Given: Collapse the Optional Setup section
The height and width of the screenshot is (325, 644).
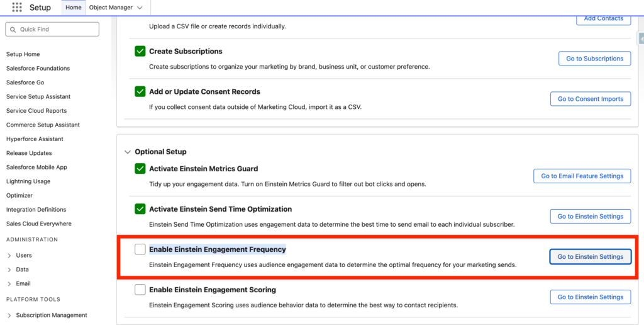Looking at the screenshot, I should pos(128,152).
